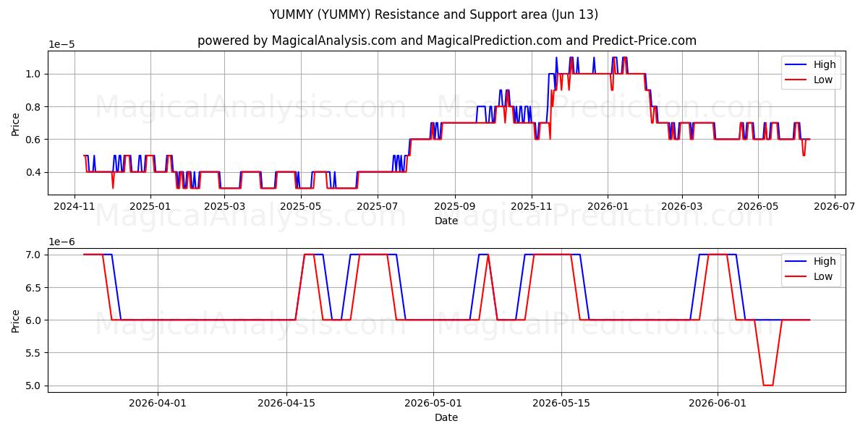Click the 'Date' axis label under the bottom chart
868x434 pixels.
(x=446, y=417)
